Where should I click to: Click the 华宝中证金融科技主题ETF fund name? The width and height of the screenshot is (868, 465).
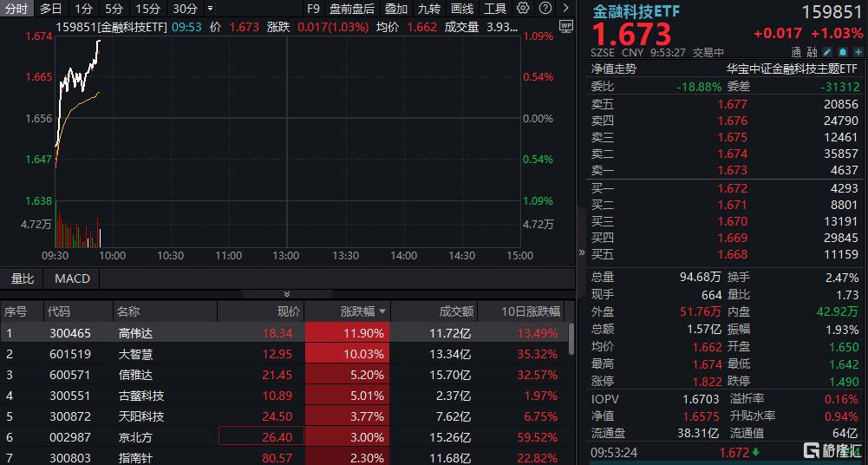click(792, 69)
